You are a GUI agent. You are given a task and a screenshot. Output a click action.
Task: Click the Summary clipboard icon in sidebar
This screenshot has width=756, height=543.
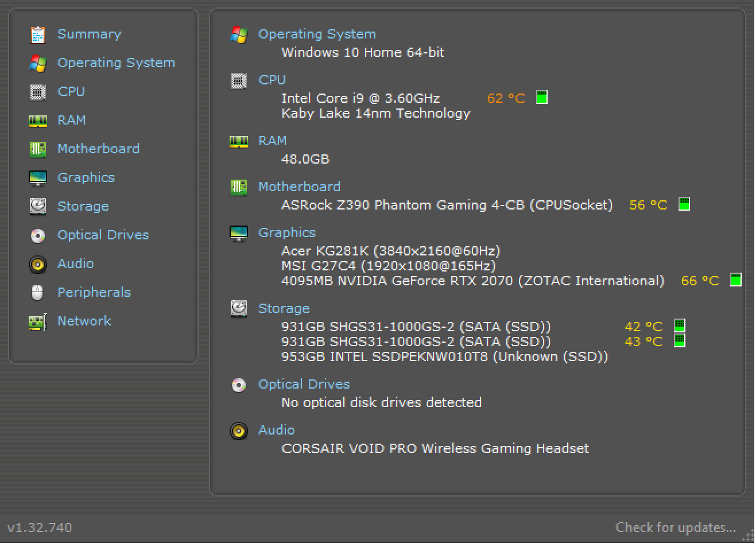(x=38, y=34)
